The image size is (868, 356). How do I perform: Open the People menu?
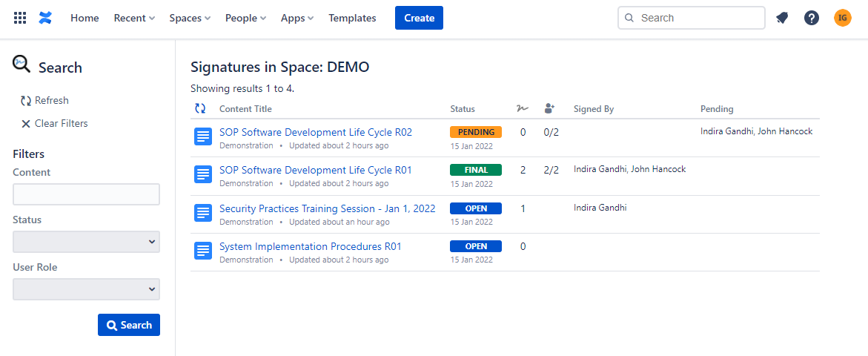coord(245,18)
